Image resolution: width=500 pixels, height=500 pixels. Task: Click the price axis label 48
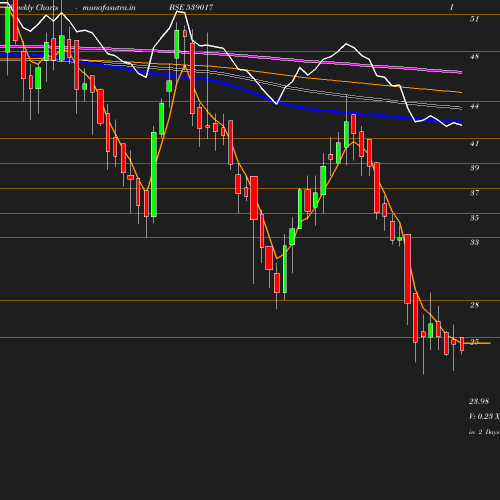(474, 56)
